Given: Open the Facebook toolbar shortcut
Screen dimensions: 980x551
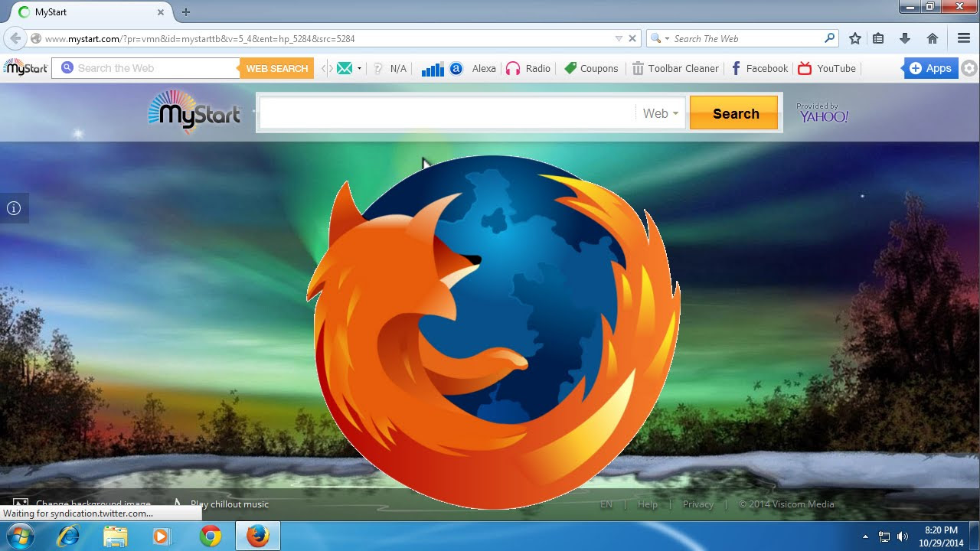Looking at the screenshot, I should 759,68.
